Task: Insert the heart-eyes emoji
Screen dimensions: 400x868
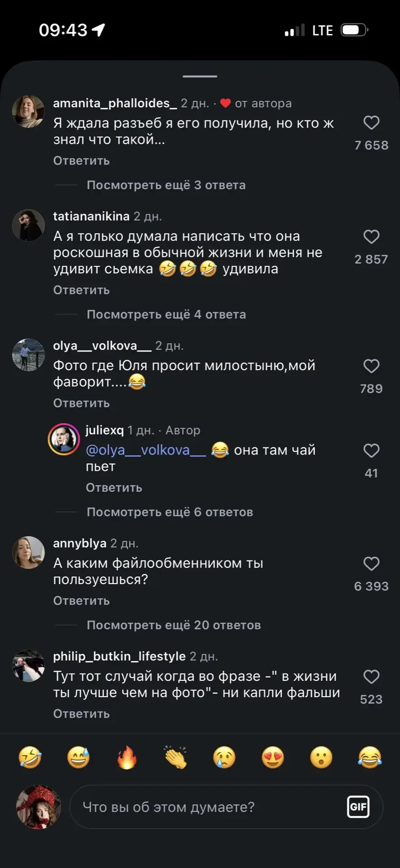Action: click(x=273, y=757)
